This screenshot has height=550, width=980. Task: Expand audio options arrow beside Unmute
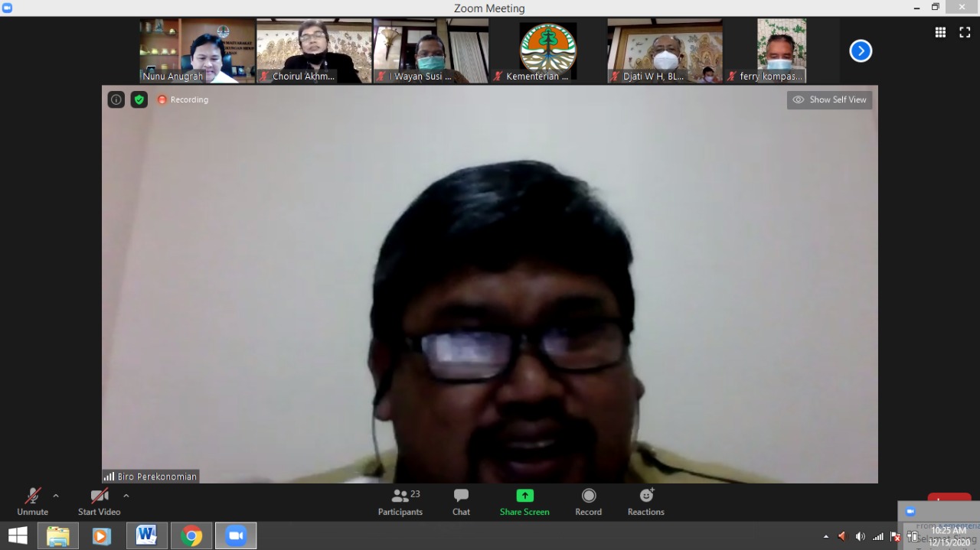tap(56, 496)
